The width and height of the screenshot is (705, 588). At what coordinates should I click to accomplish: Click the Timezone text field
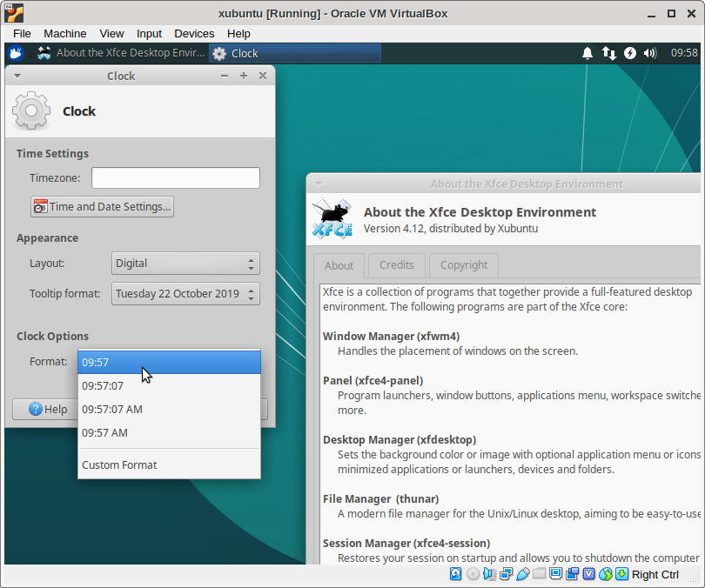click(176, 178)
